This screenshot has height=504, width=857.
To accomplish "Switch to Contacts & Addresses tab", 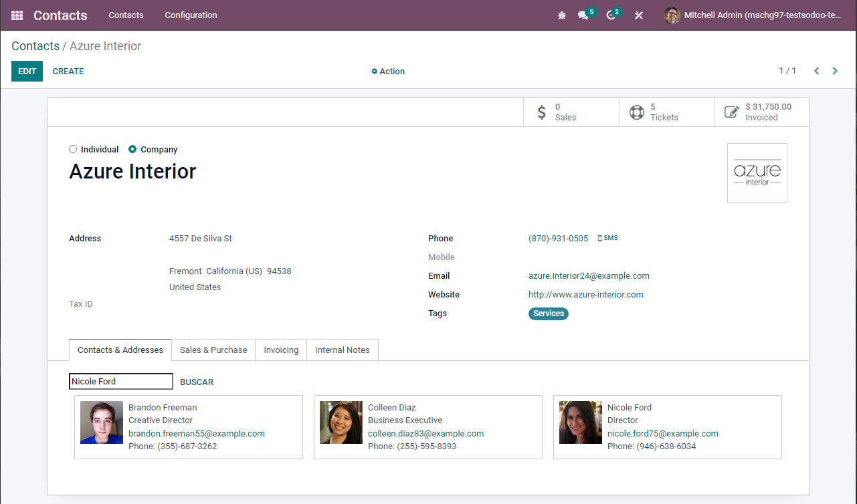I will pos(120,350).
